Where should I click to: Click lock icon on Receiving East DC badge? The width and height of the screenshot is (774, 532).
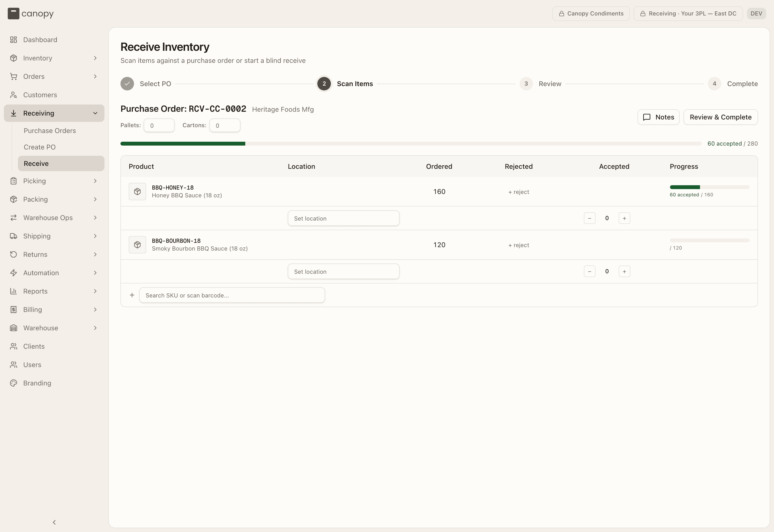pyautogui.click(x=643, y=14)
